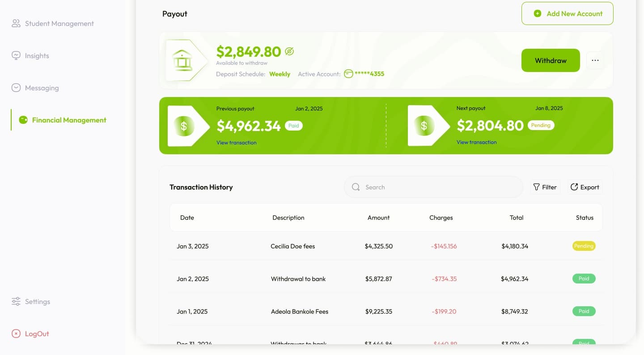
Task: Open the Weekly deposit schedule option
Action: [x=280, y=74]
